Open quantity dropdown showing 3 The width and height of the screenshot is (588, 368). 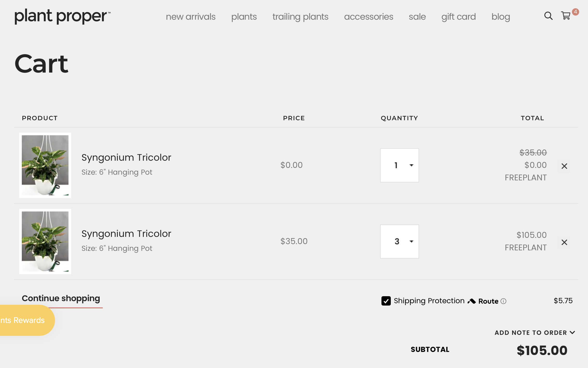[x=399, y=242]
